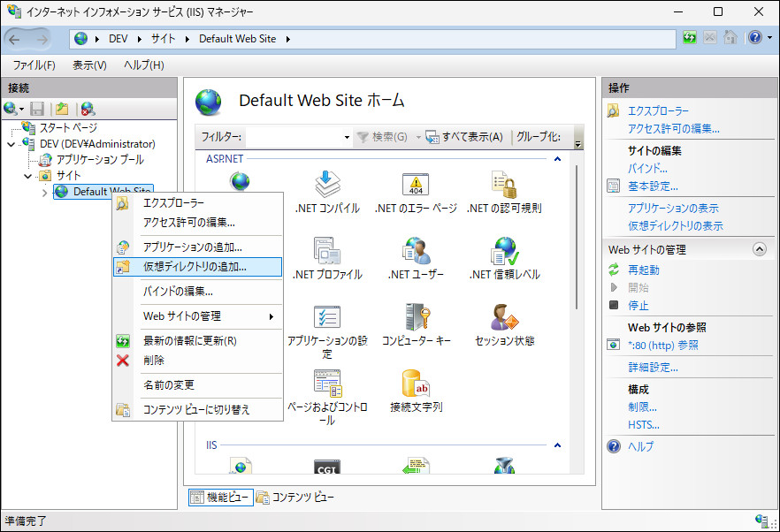The image size is (780, 532).
Task: Open the help dropdown arrow in top toolbar
Action: pyautogui.click(x=769, y=38)
